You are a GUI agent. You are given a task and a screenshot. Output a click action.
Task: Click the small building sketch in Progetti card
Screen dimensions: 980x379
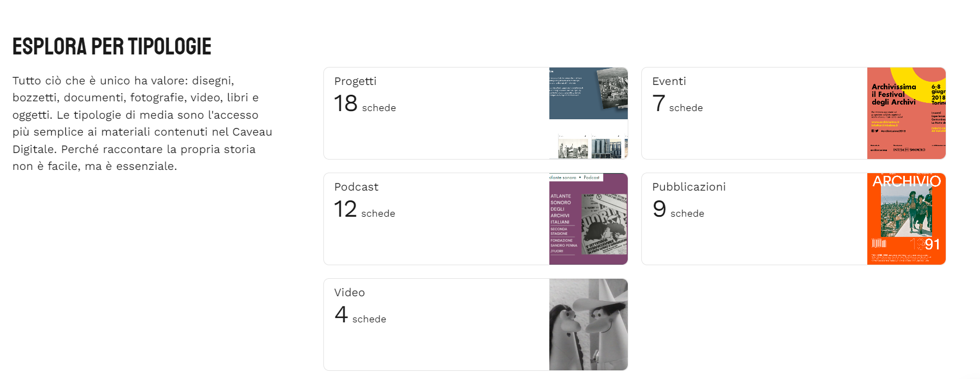click(x=573, y=147)
